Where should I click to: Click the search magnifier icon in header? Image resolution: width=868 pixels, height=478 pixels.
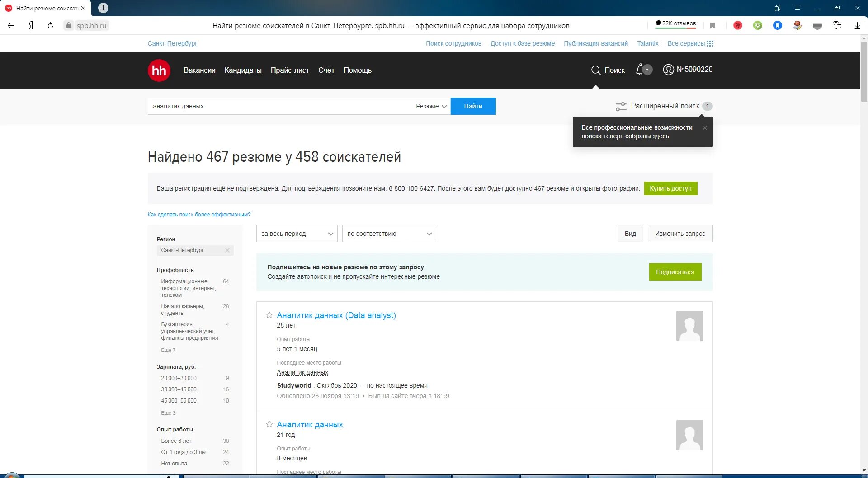point(596,70)
